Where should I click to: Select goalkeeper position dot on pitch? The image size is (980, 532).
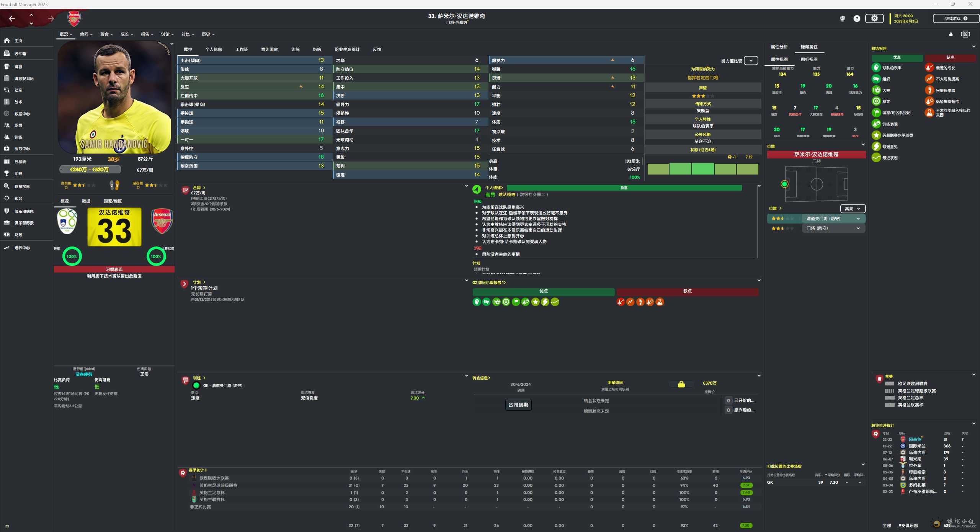[784, 184]
